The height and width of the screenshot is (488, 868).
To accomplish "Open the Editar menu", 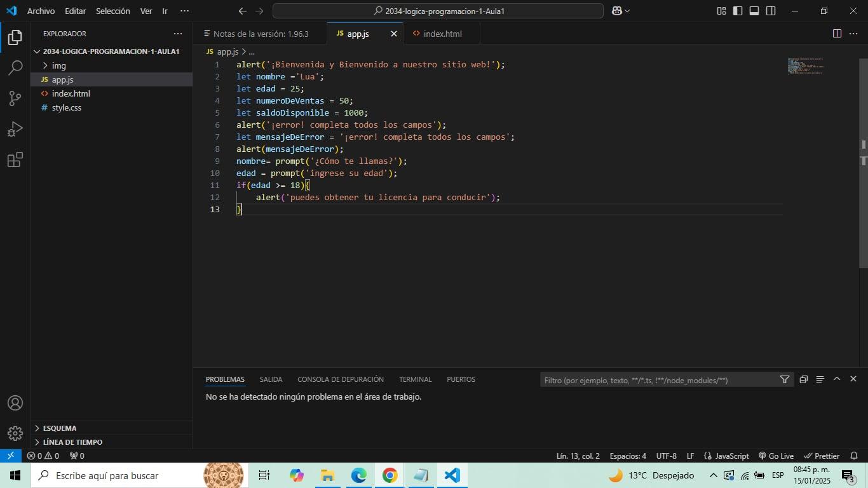I will tap(75, 11).
